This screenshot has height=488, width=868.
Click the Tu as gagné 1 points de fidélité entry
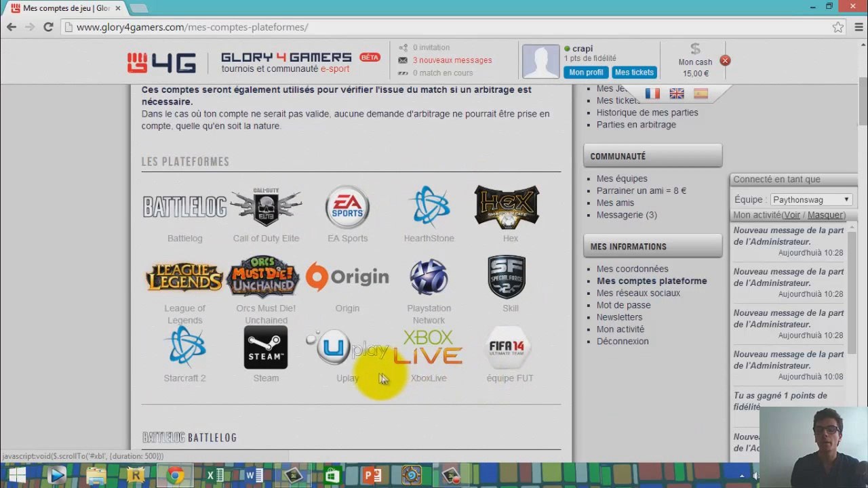pyautogui.click(x=780, y=401)
